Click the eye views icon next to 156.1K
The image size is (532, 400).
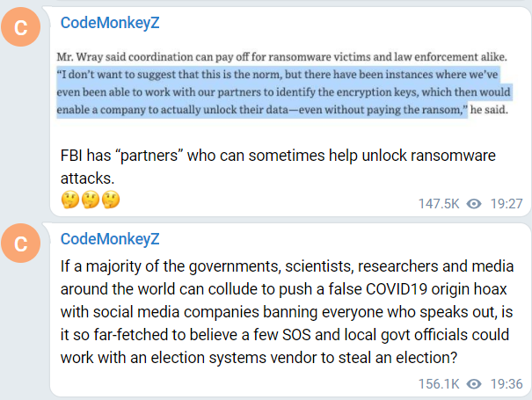tap(475, 383)
